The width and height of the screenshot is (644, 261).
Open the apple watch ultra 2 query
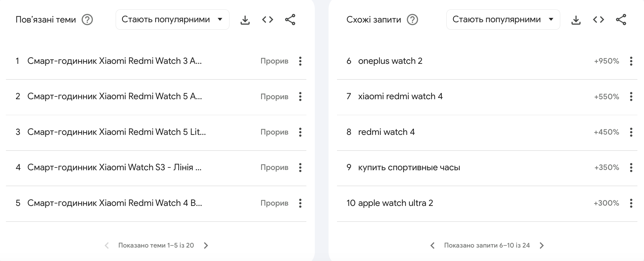395,203
